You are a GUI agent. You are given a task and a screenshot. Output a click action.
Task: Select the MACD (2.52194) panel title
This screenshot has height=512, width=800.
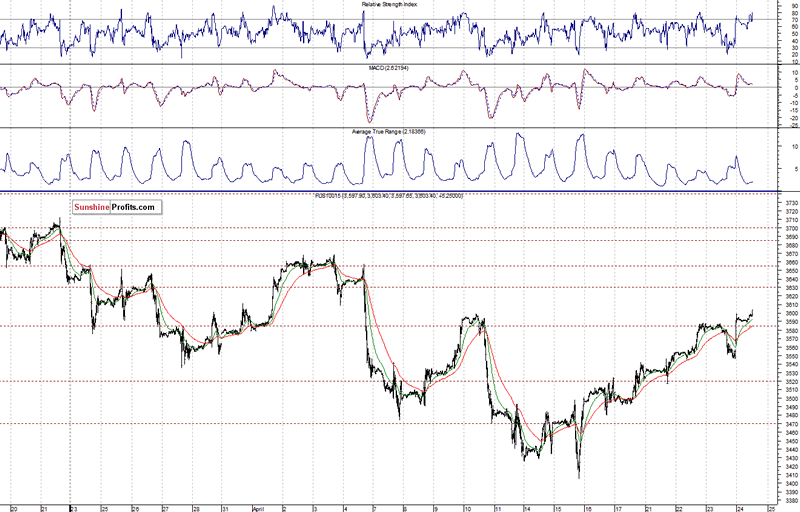point(389,68)
